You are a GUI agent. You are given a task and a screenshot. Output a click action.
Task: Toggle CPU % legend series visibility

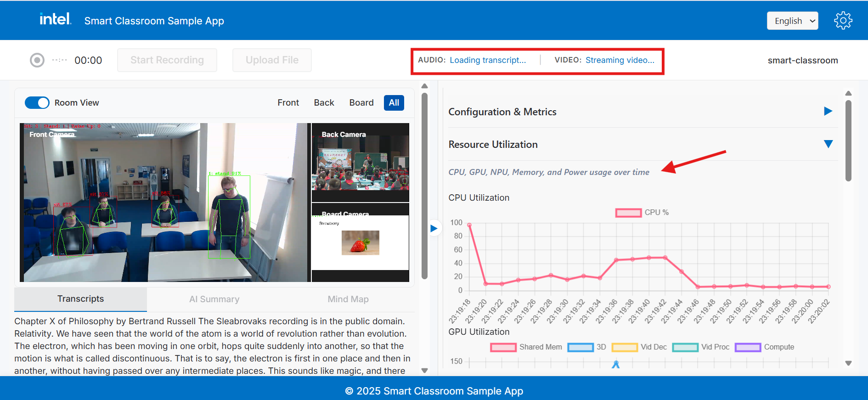coord(628,213)
